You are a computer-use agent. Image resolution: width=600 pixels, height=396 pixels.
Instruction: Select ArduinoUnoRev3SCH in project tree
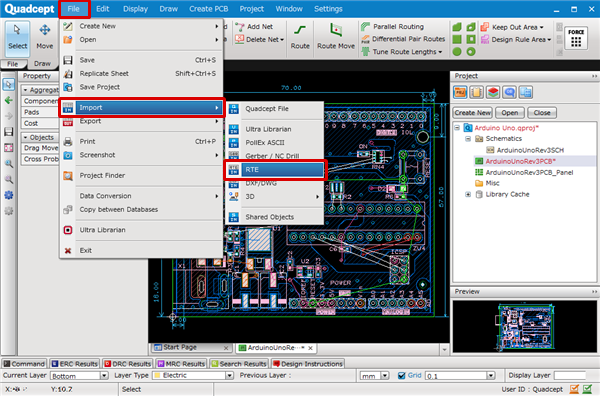[x=530, y=150]
